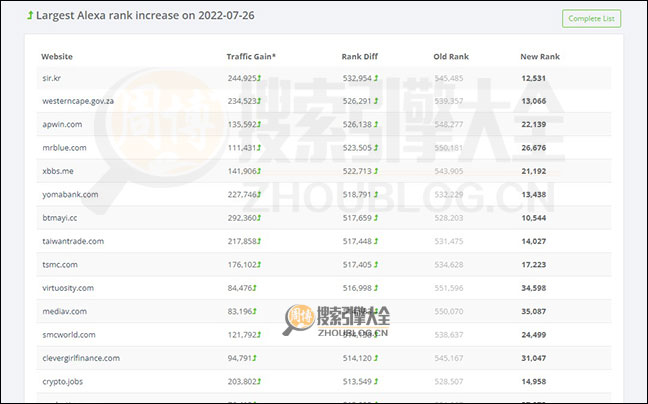Select clevergirlfinance.com entry
Image resolution: width=648 pixels, height=404 pixels.
pos(81,358)
